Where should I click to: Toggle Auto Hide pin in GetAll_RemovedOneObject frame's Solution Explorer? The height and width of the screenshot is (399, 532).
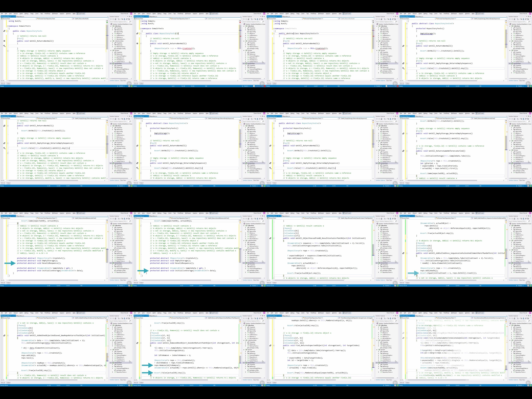click(262, 316)
